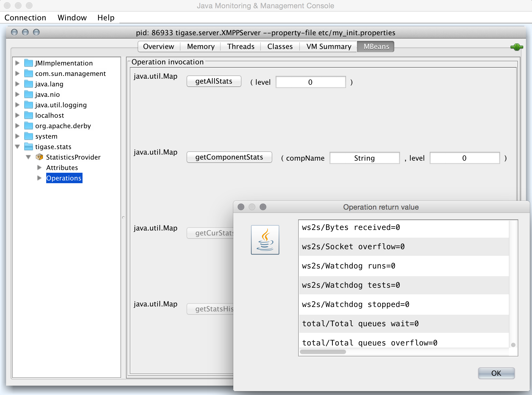Select the StatisticsProvider tree item

point(73,157)
